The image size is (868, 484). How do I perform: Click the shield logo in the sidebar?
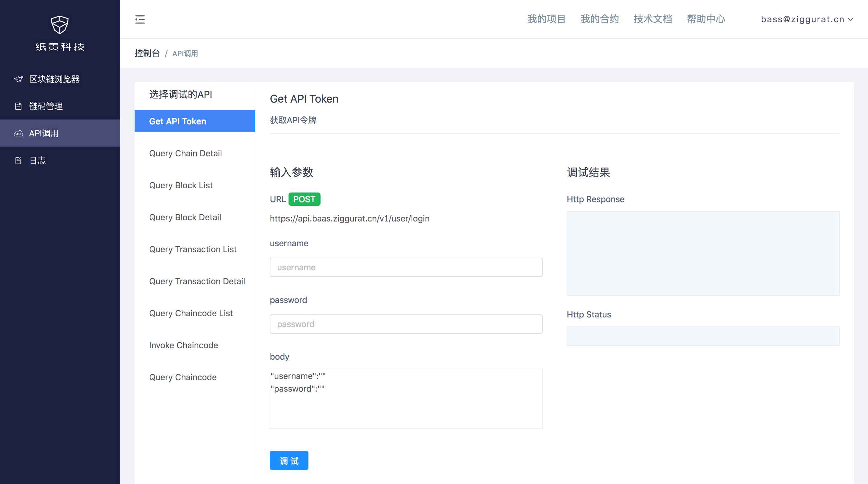[60, 24]
